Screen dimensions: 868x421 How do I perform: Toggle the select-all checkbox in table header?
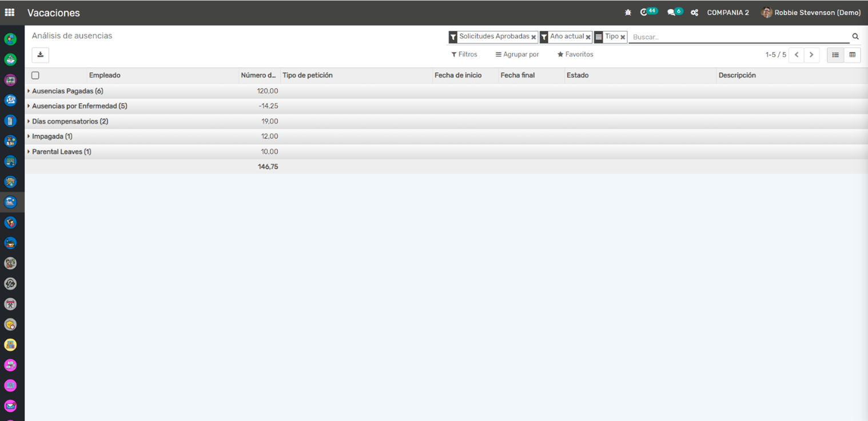pos(35,76)
